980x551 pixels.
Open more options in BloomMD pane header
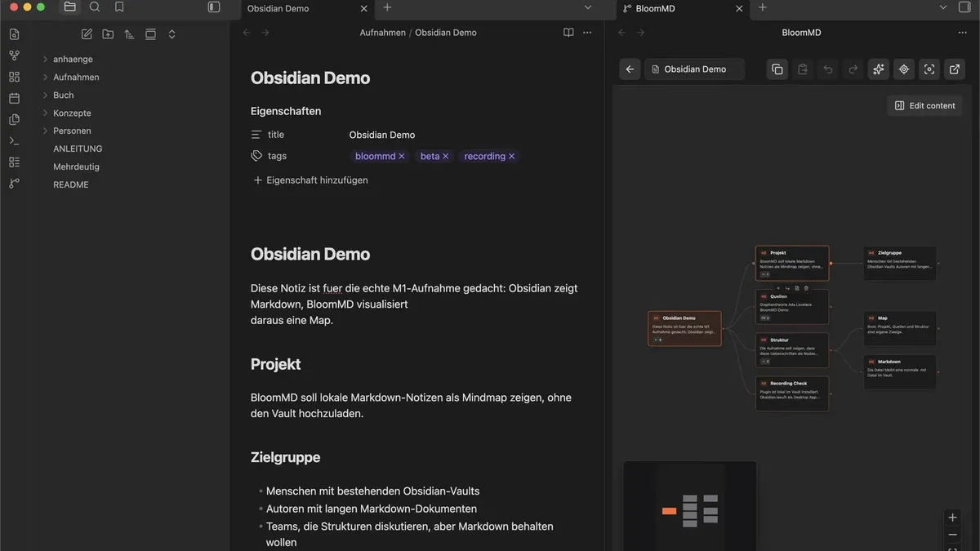[x=962, y=33]
